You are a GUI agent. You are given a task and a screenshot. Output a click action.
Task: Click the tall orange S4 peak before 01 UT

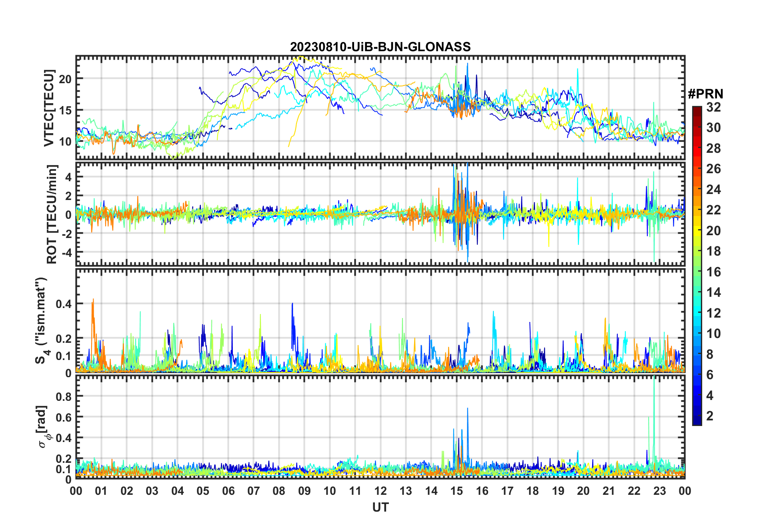[x=93, y=301]
